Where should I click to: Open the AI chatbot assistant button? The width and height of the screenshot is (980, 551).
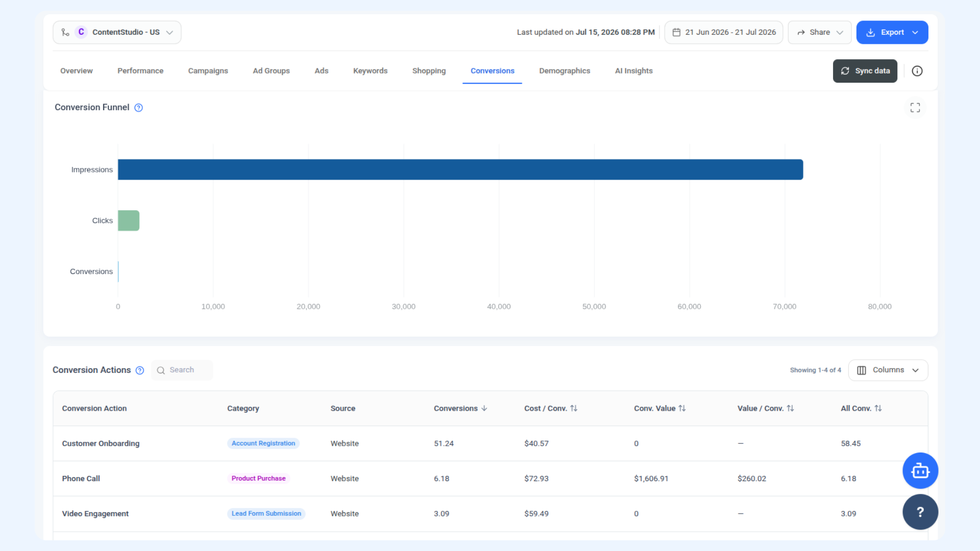(x=920, y=471)
